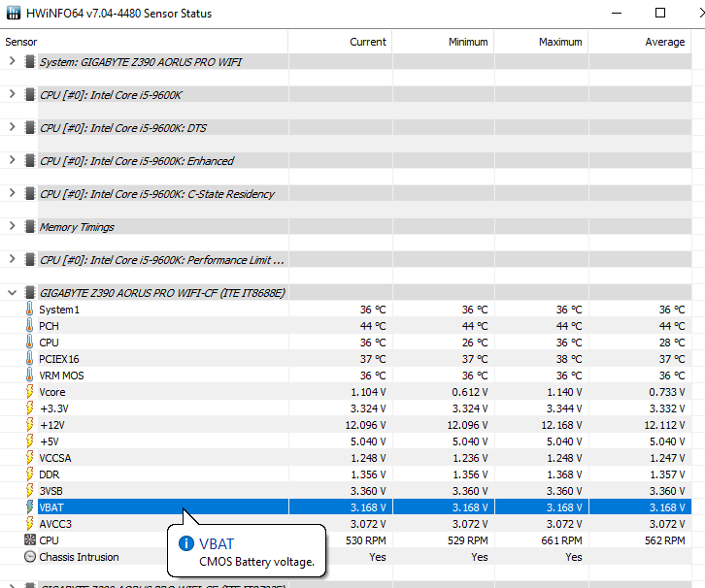This screenshot has width=705, height=588.
Task: Select the Chassis Intrusion row
Action: [346, 557]
